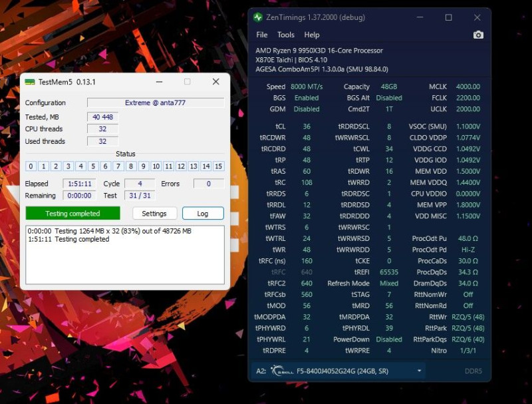Click the RttPark value RZQ/5 (48)
Screen dimensions: 532x404
468,328
